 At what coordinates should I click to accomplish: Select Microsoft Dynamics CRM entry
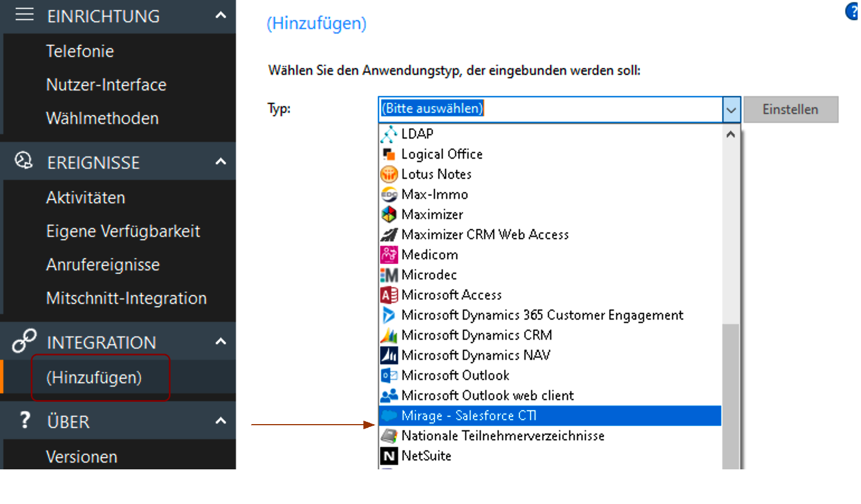[550, 335]
